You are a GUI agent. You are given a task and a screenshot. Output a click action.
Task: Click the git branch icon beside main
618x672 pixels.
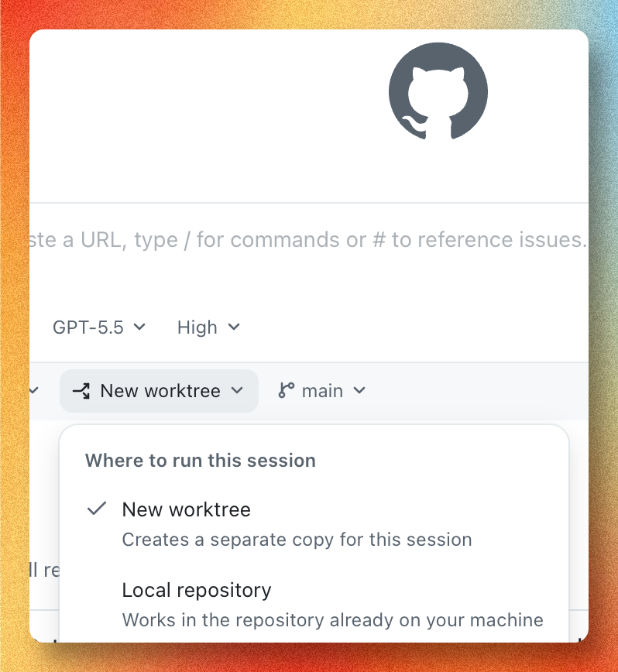click(286, 390)
